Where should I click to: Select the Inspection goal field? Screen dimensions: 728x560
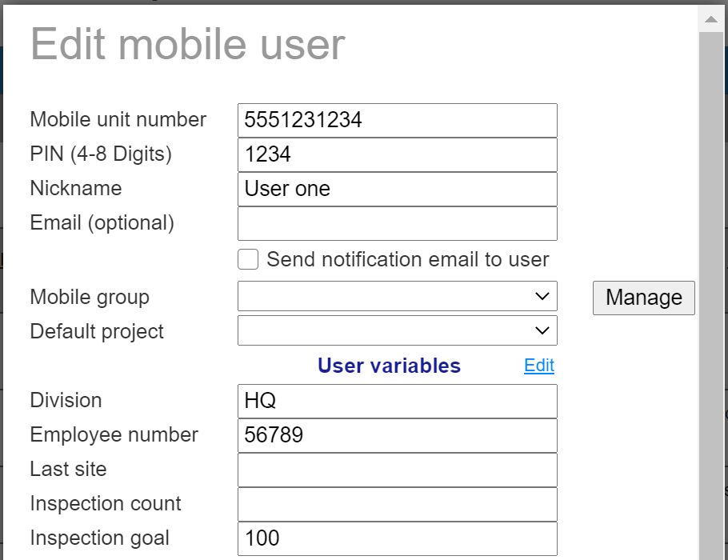(398, 538)
